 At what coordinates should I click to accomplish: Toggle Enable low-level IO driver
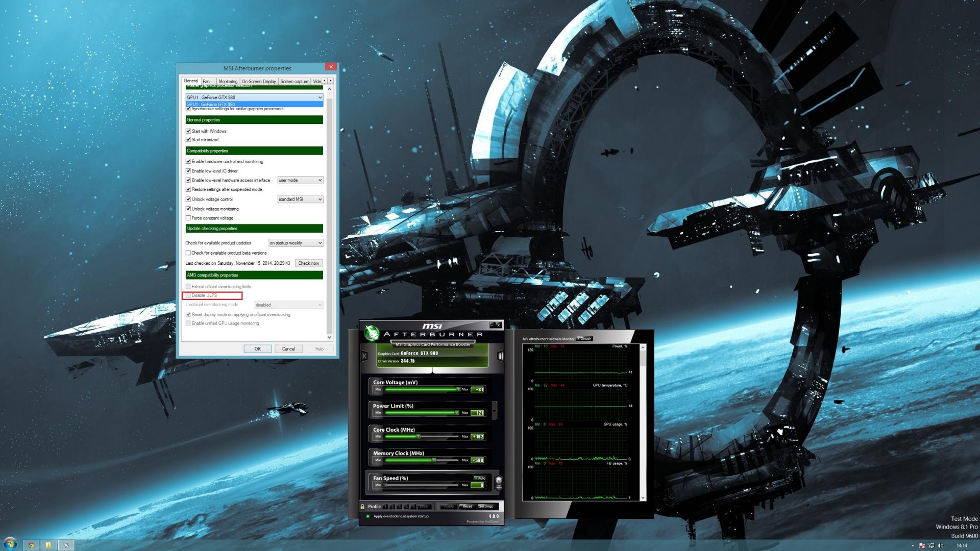pos(188,171)
